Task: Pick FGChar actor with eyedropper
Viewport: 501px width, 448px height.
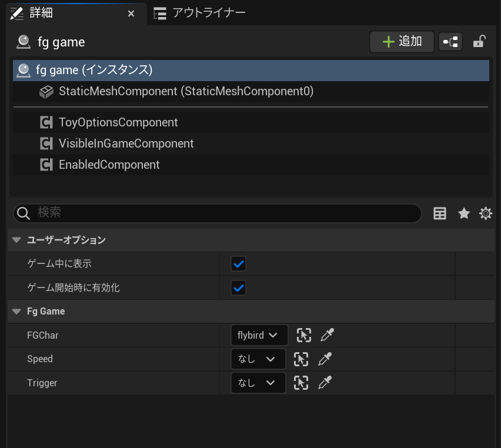Action: pos(327,335)
